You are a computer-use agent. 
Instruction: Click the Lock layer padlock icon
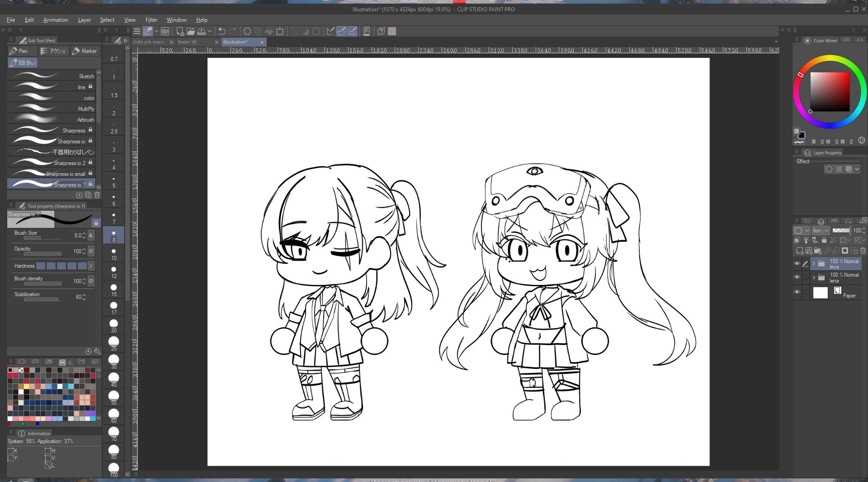824,241
